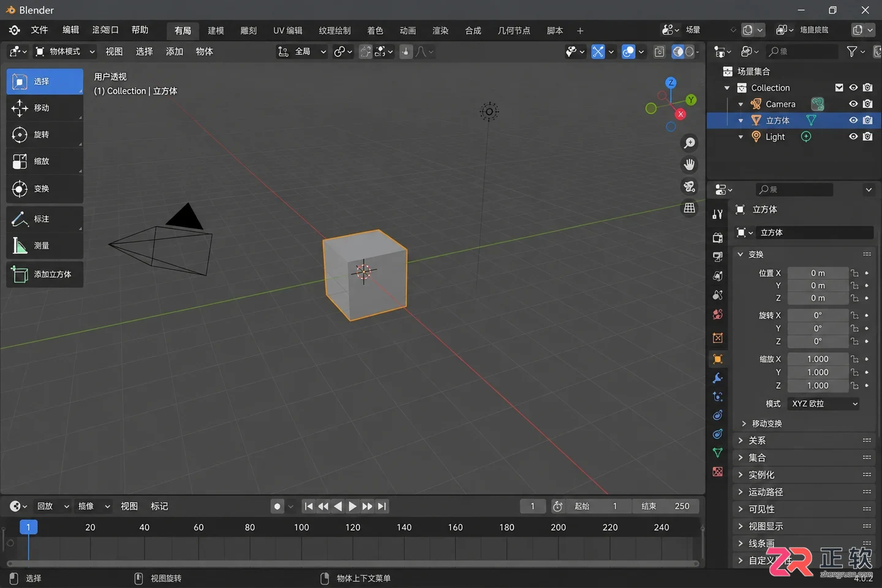The height and width of the screenshot is (588, 882).
Task: Open the output properties tab icon
Action: [x=718, y=257]
